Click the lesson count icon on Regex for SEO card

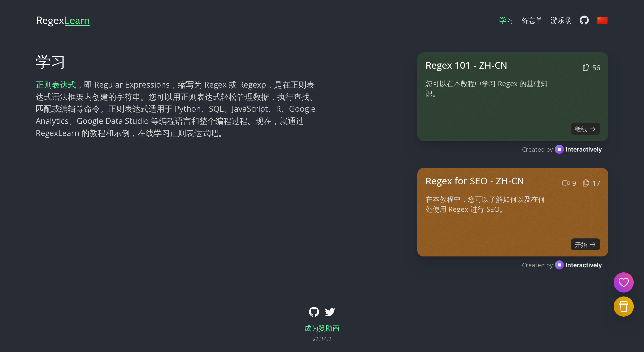pos(586,183)
